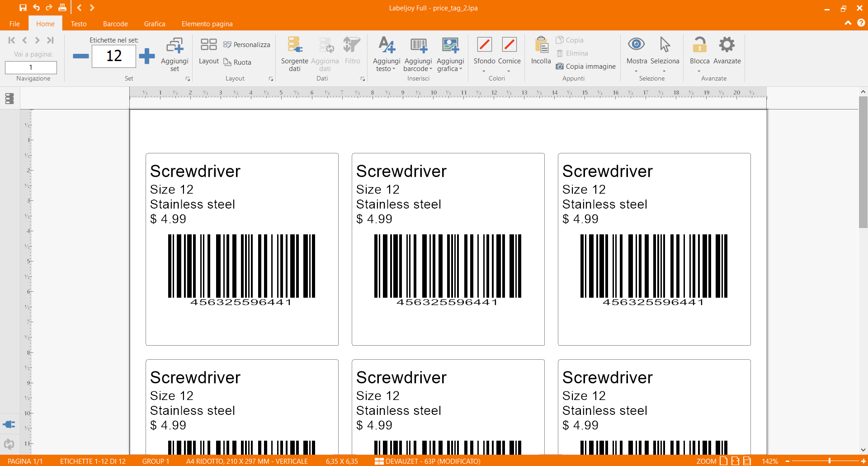
Task: Increase labels in set with the plus button
Action: 146,56
